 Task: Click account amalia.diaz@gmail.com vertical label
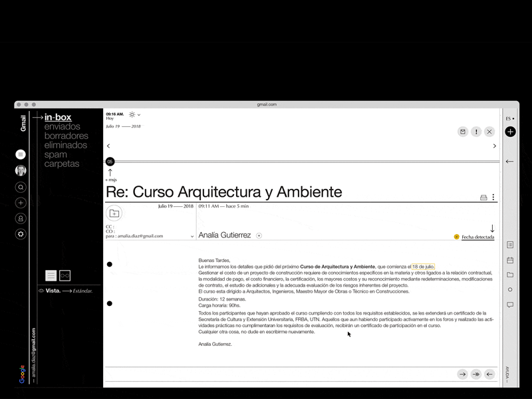(34, 355)
